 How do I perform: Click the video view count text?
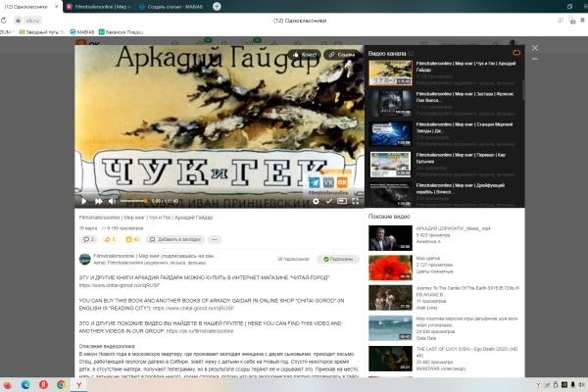coord(122,228)
